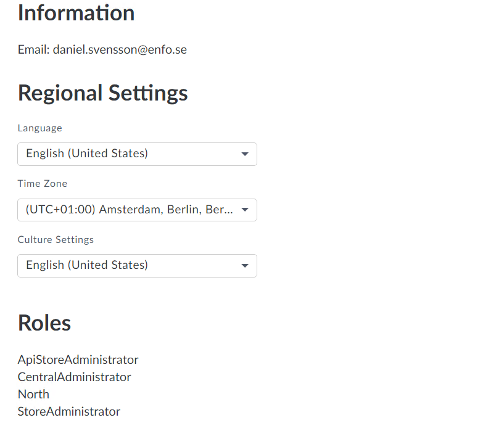Select the North role entry
The image size is (504, 436).
(33, 394)
